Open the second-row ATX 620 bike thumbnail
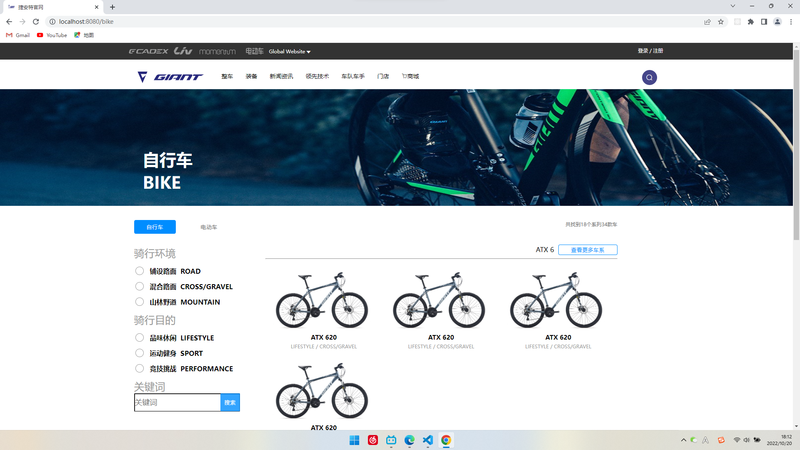The height and width of the screenshot is (450, 800). tap(322, 391)
